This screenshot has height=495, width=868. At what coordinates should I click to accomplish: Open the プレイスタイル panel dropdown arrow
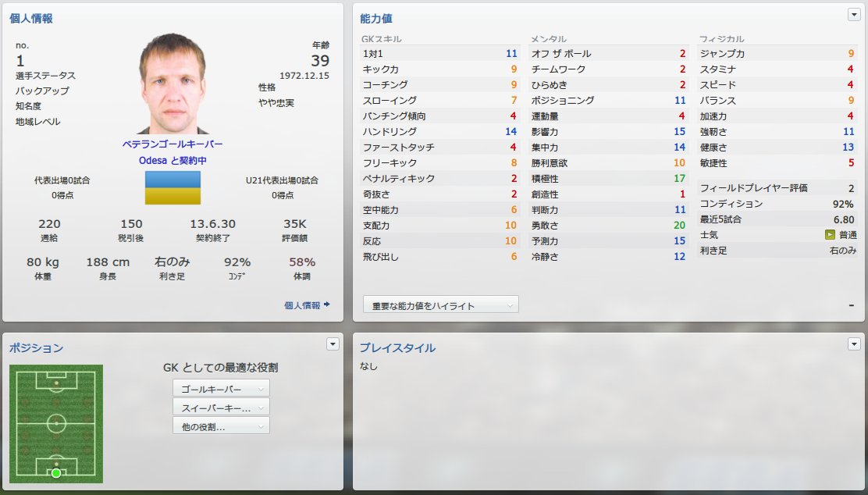[x=854, y=344]
